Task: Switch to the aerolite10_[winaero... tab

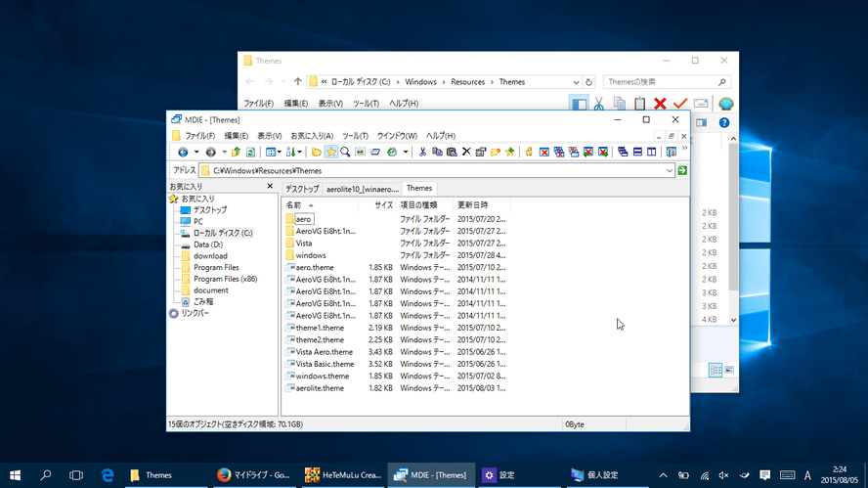Action: click(x=362, y=189)
